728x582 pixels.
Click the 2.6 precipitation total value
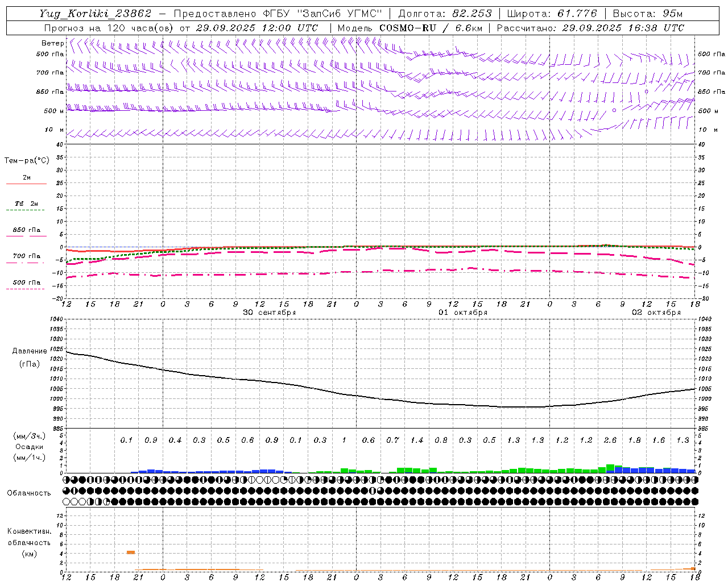(610, 440)
